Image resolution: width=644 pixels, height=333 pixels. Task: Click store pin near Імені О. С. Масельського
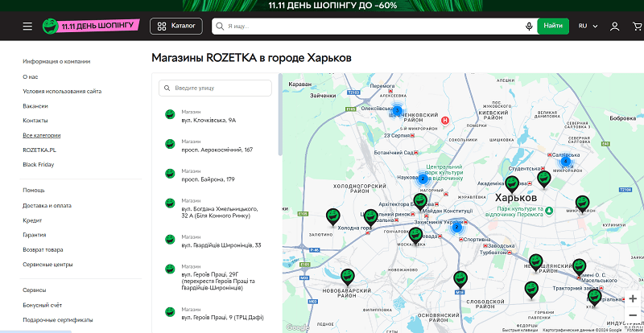(579, 268)
